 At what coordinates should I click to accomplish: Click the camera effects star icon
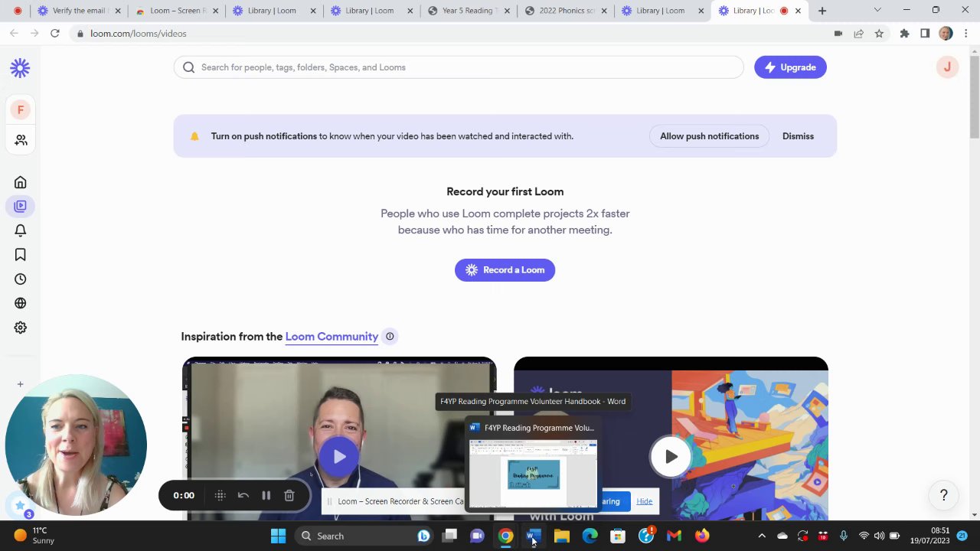tap(21, 506)
